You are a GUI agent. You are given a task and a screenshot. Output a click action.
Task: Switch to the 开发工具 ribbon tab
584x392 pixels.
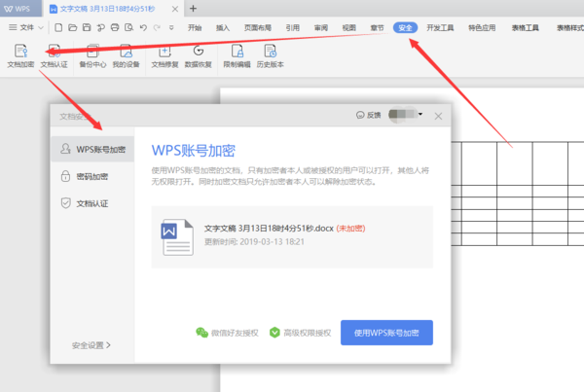pos(440,28)
